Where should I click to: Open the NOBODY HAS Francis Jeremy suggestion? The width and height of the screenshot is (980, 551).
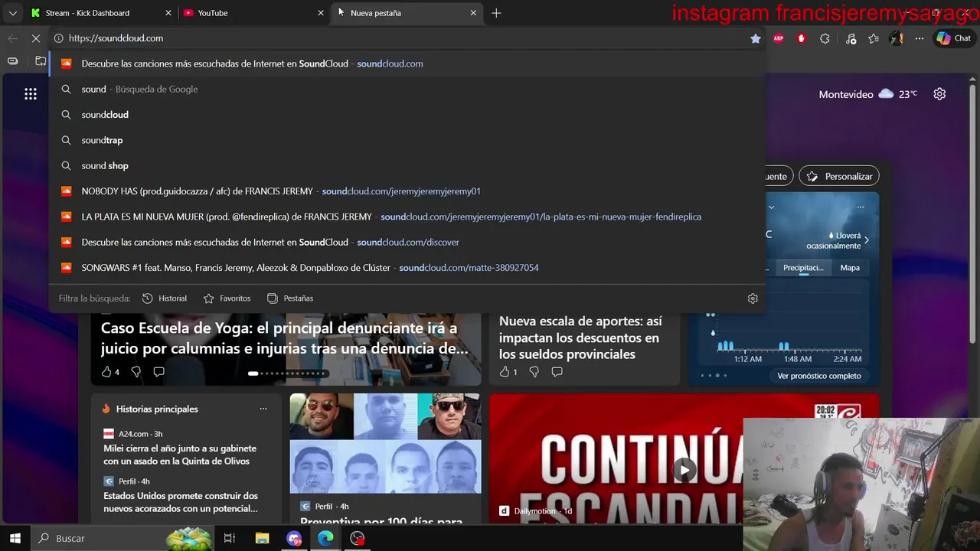(x=407, y=191)
